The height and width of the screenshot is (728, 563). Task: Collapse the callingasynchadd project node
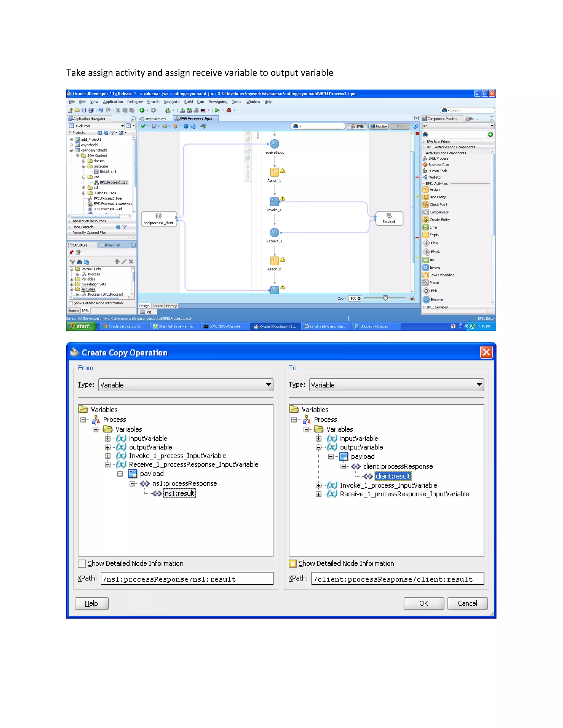pyautogui.click(x=71, y=150)
